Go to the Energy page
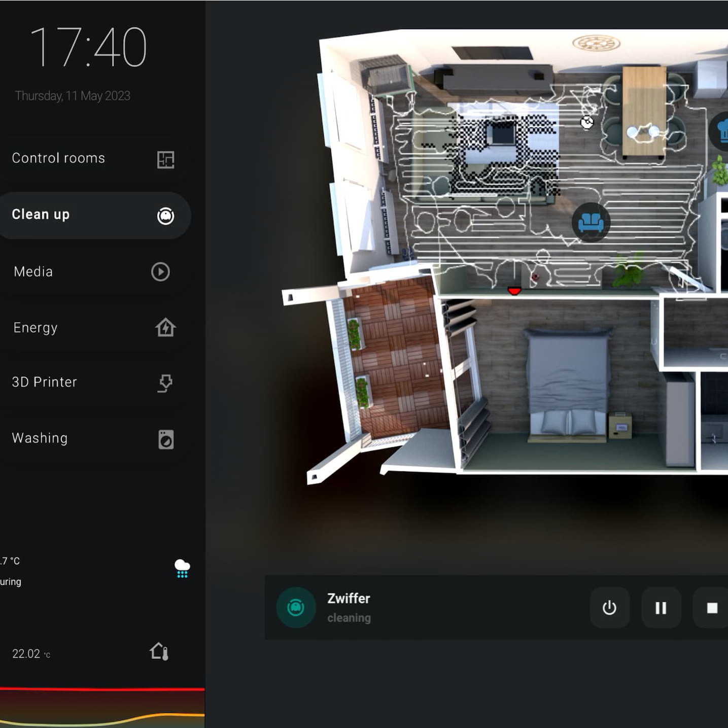Viewport: 728px width, 728px height. tap(36, 328)
